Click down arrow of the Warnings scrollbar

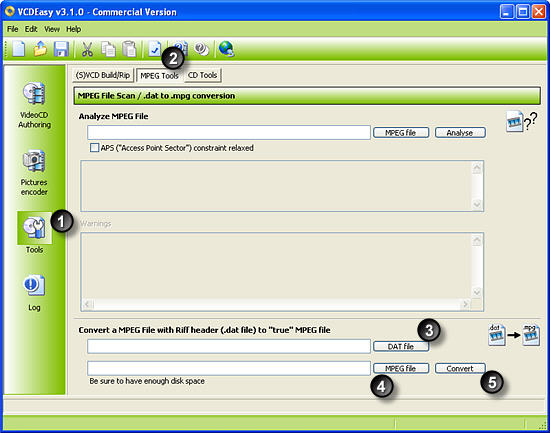(x=477, y=292)
